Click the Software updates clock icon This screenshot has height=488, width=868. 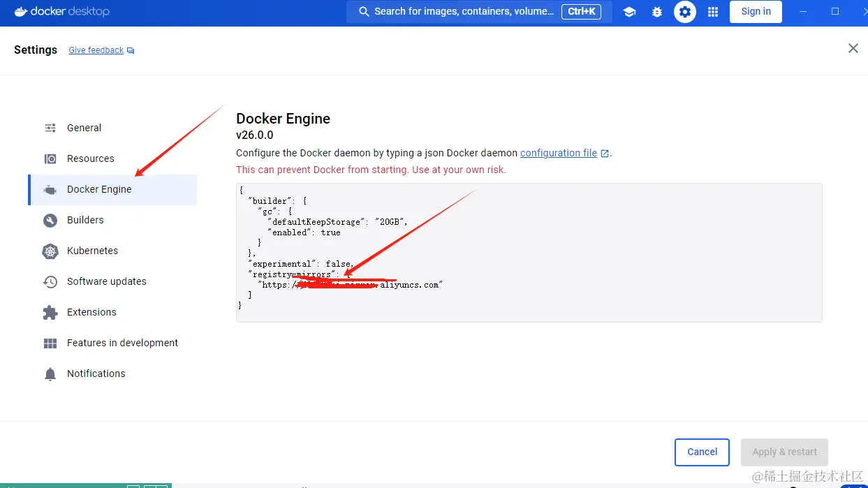point(50,281)
